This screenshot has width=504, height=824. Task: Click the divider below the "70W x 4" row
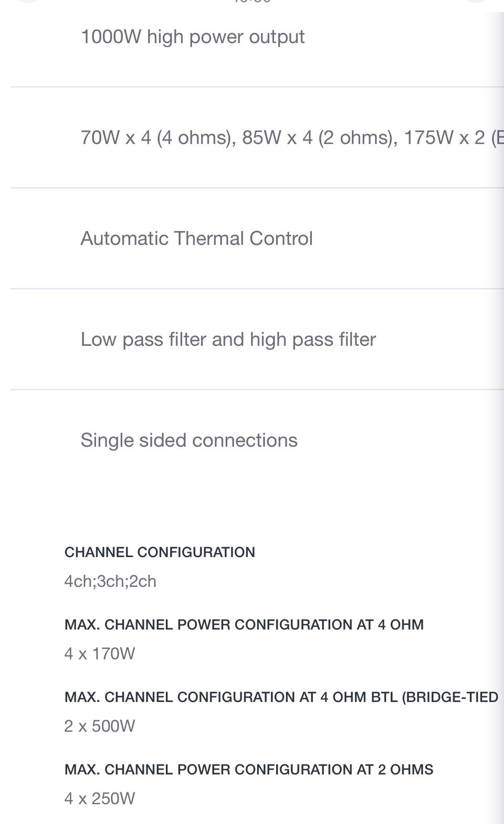[256, 188]
